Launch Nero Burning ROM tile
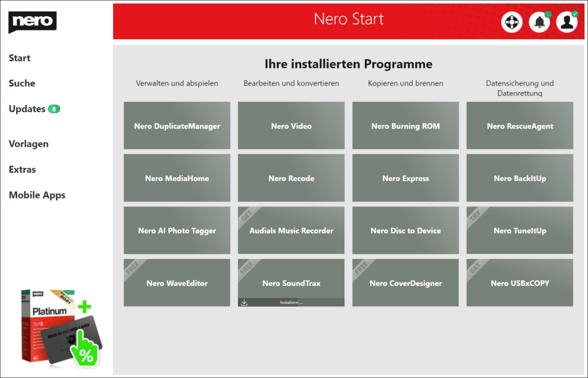The image size is (588, 378). pos(405,126)
